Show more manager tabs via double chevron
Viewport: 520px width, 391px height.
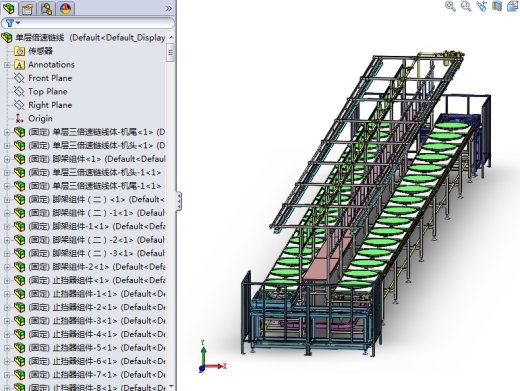169,8
